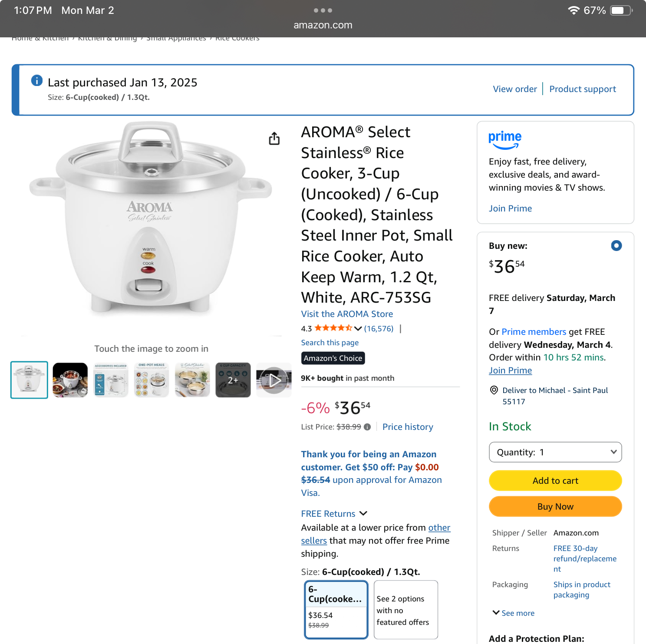This screenshot has height=644, width=646.
Task: Click the Buy Now button
Action: (555, 506)
